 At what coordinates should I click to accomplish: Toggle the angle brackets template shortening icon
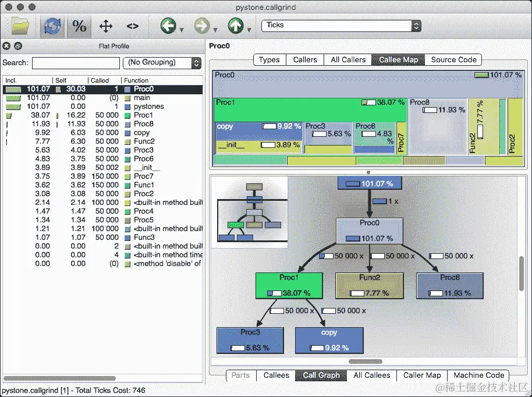point(132,26)
